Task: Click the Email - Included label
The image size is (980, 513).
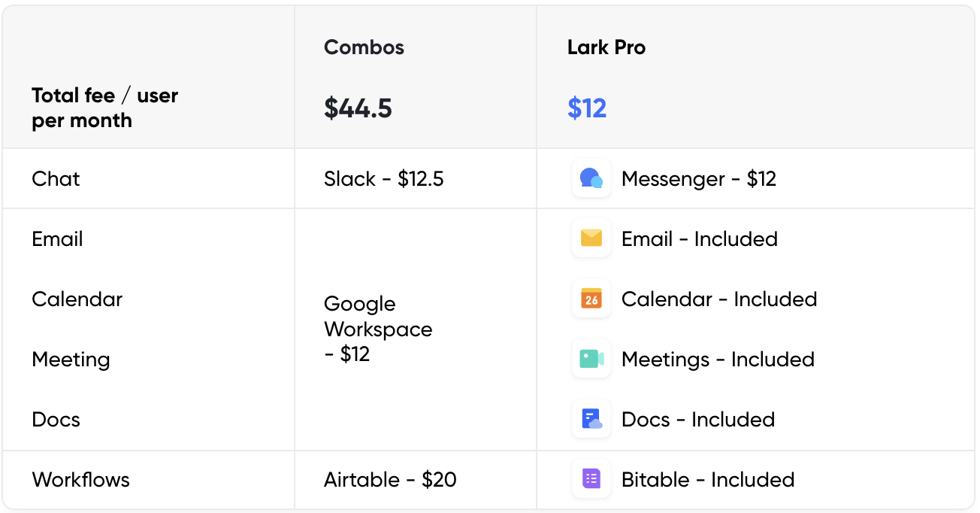Action: point(699,239)
